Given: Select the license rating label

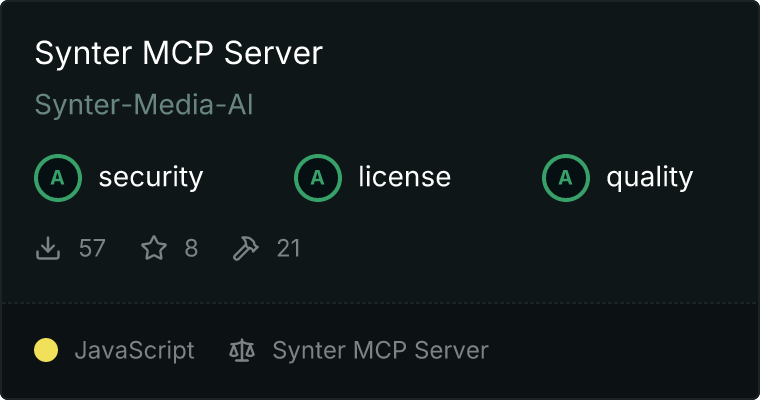Looking at the screenshot, I should pyautogui.click(x=405, y=176).
